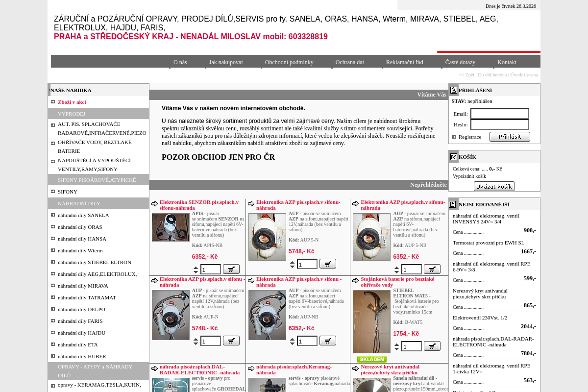This screenshot has height=392, width=588.
Task: Open Reklamační řád menu item
Action: 405,62
